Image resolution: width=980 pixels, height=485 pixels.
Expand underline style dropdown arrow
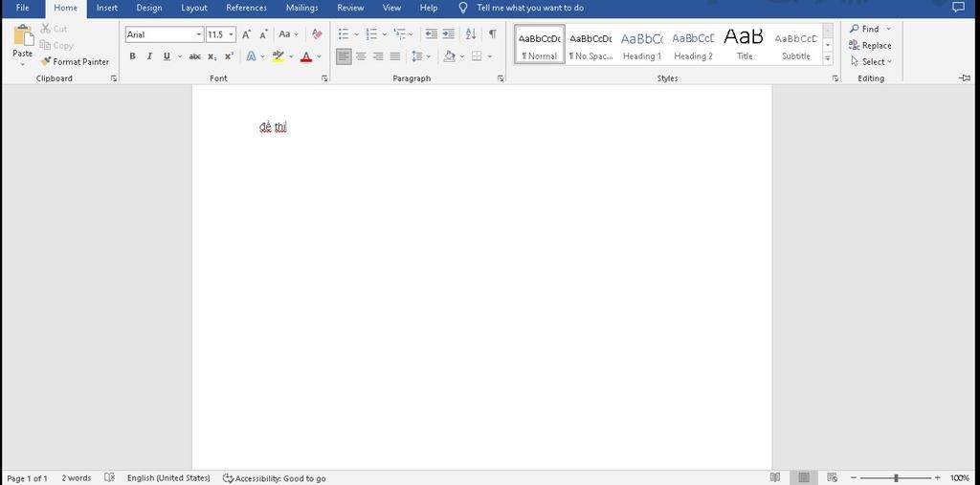tap(180, 56)
